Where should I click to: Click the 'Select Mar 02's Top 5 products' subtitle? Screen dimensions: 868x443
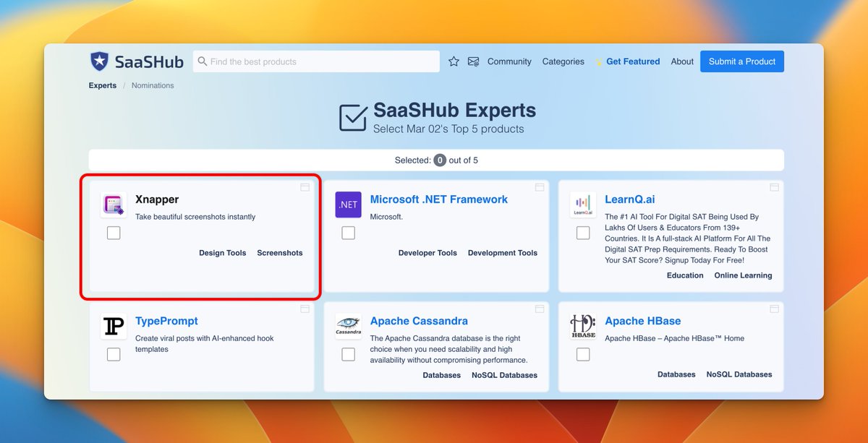point(448,129)
